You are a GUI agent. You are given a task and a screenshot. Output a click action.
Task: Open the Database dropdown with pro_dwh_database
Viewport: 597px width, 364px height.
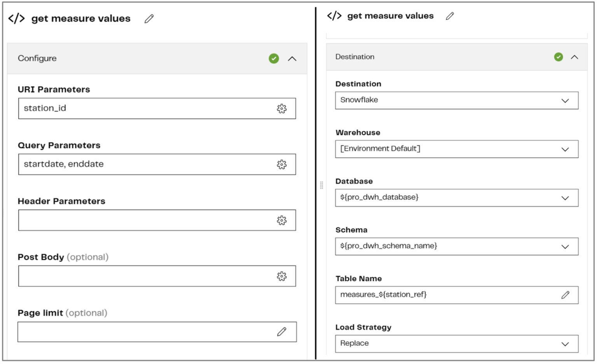[565, 197]
